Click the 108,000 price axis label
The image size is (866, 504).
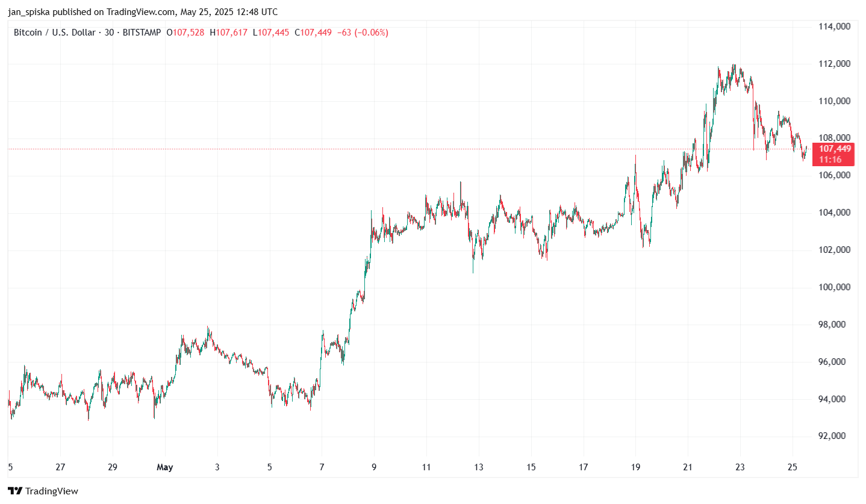(x=834, y=138)
